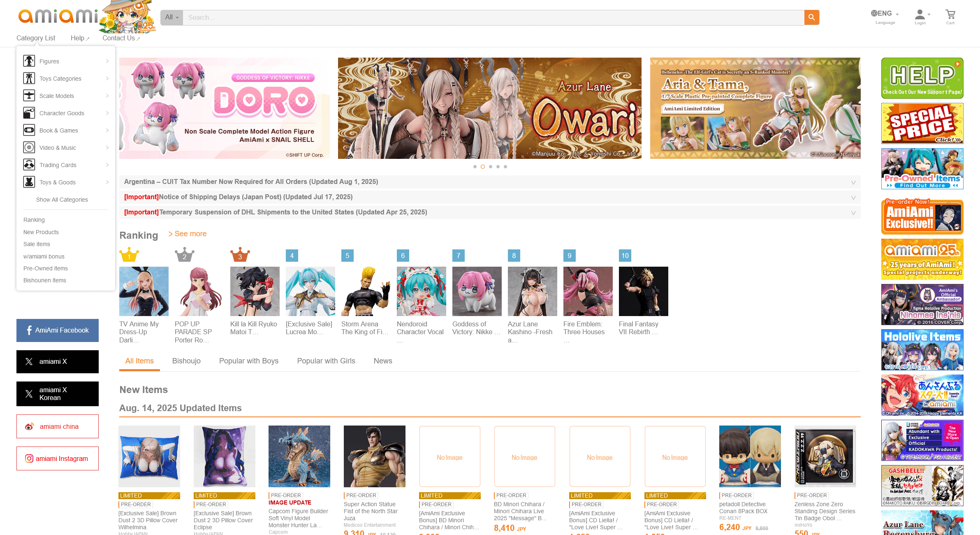Focus the Search text field

pyautogui.click(x=493, y=17)
